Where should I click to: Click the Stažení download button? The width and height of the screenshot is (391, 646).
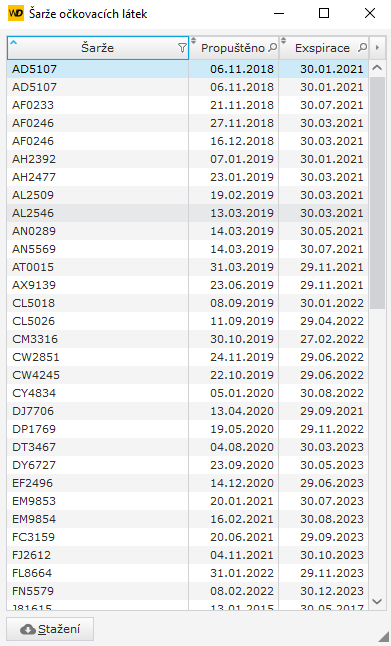point(50,629)
